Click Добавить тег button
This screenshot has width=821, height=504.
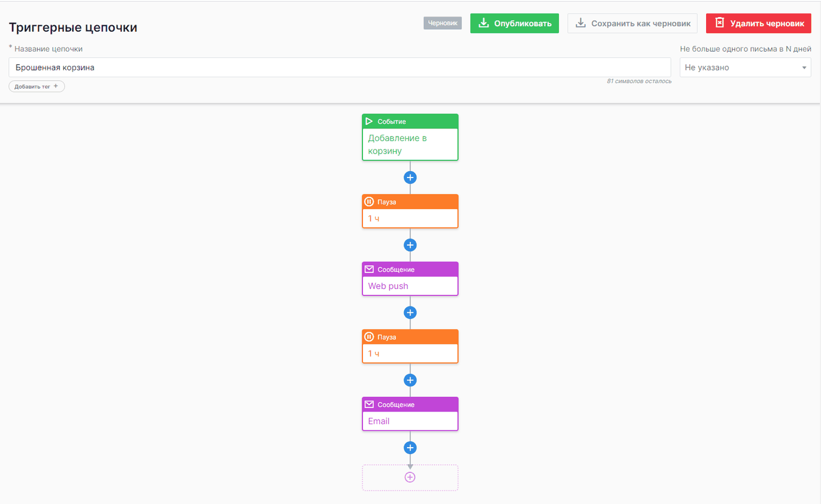click(36, 86)
